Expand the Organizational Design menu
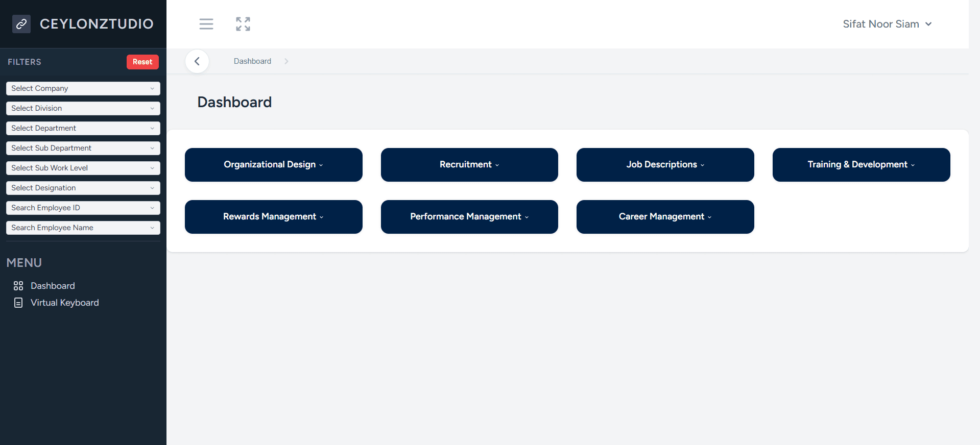 (274, 165)
